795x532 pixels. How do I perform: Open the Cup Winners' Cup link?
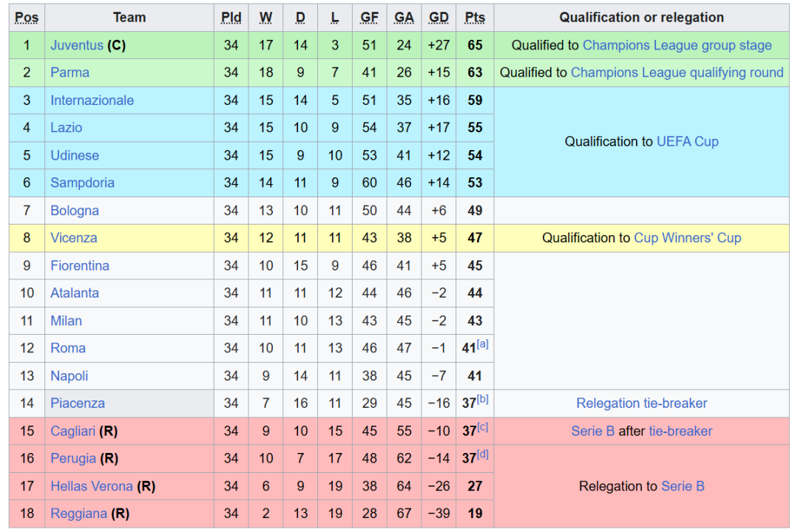pyautogui.click(x=687, y=238)
